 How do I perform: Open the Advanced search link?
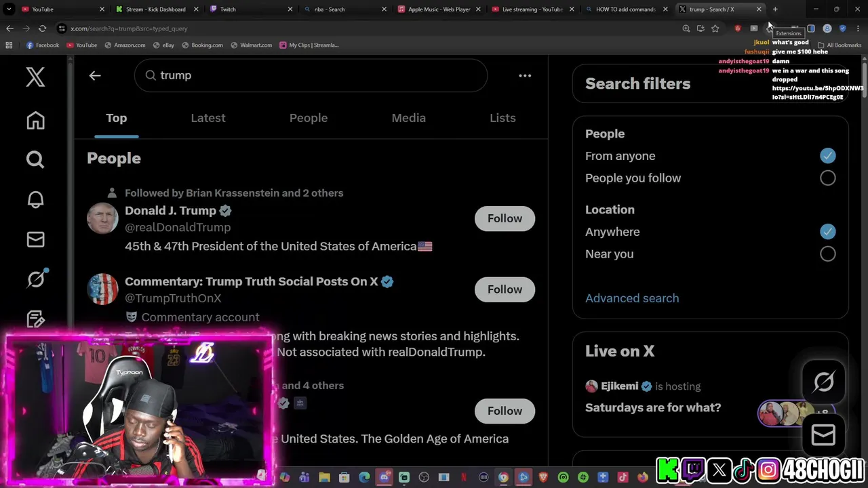click(x=632, y=298)
